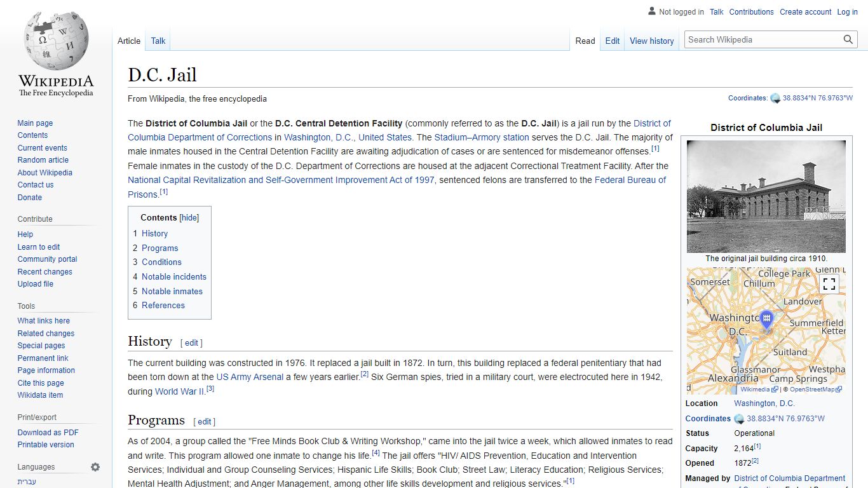Open the Log in link
The width and height of the screenshot is (868, 488).
[848, 12]
